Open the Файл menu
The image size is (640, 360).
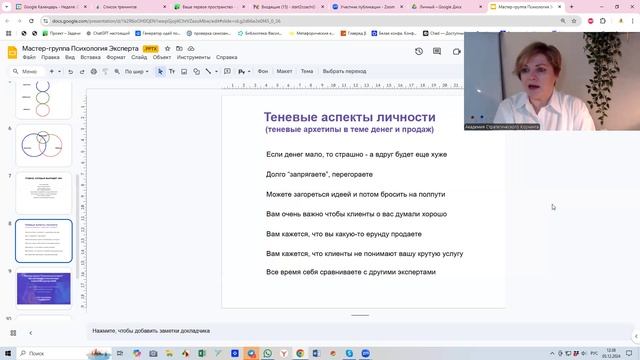29,58
